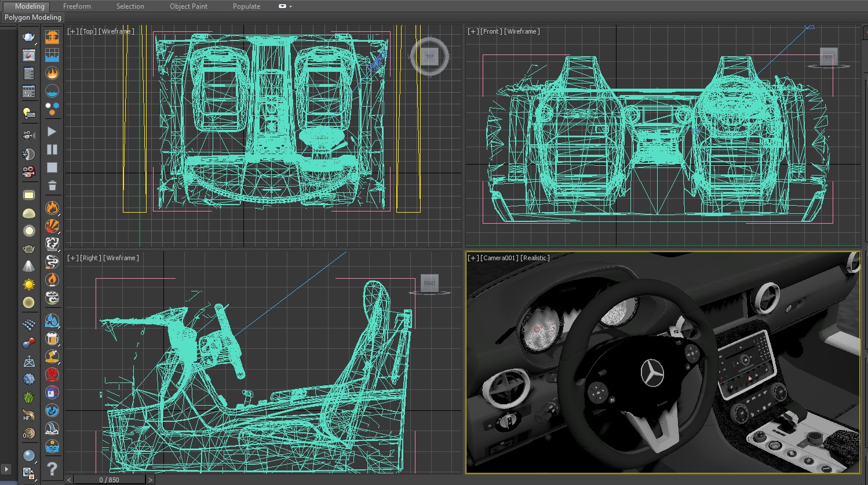The width and height of the screenshot is (868, 485).
Task: Apply the candle flame preset icon
Action: 52,280
